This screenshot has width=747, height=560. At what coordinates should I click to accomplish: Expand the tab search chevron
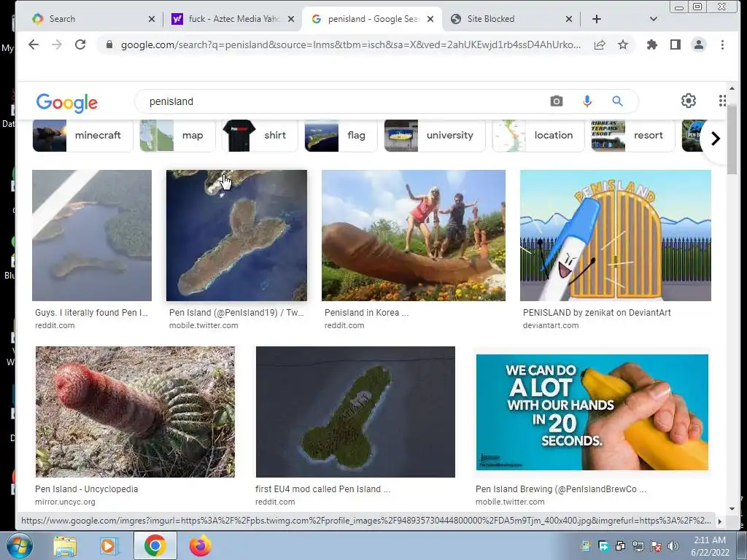point(654,19)
